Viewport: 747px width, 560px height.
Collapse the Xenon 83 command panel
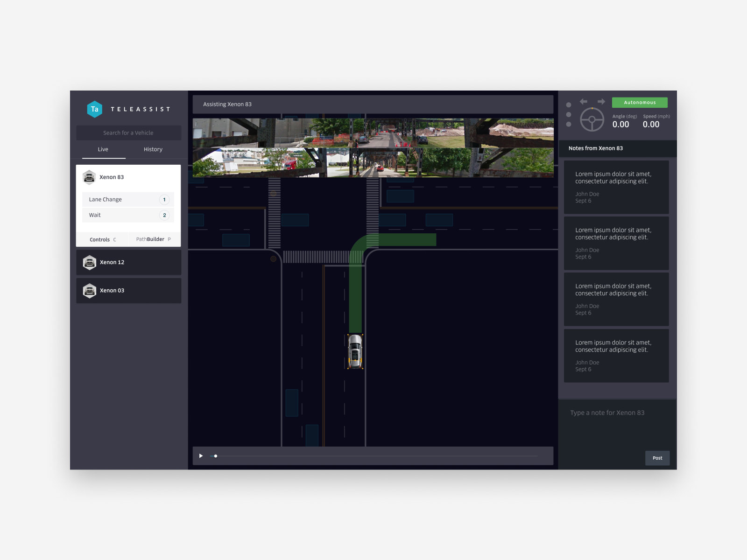click(129, 177)
